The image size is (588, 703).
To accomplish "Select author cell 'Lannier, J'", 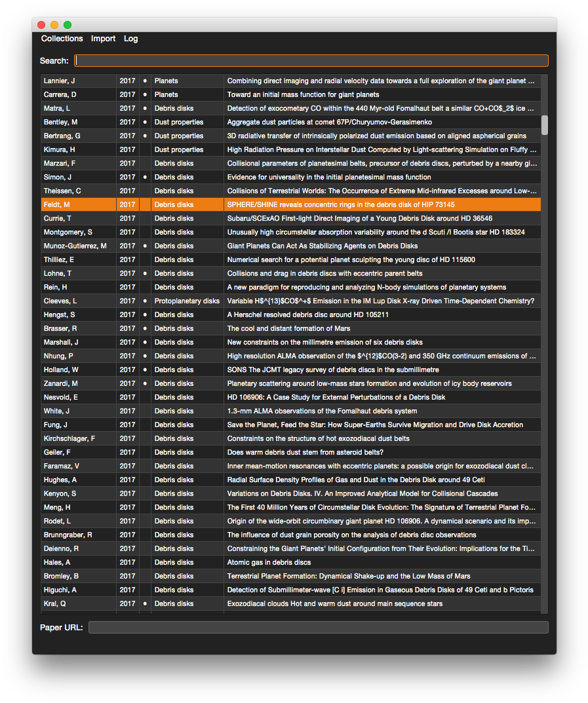I will click(x=79, y=81).
